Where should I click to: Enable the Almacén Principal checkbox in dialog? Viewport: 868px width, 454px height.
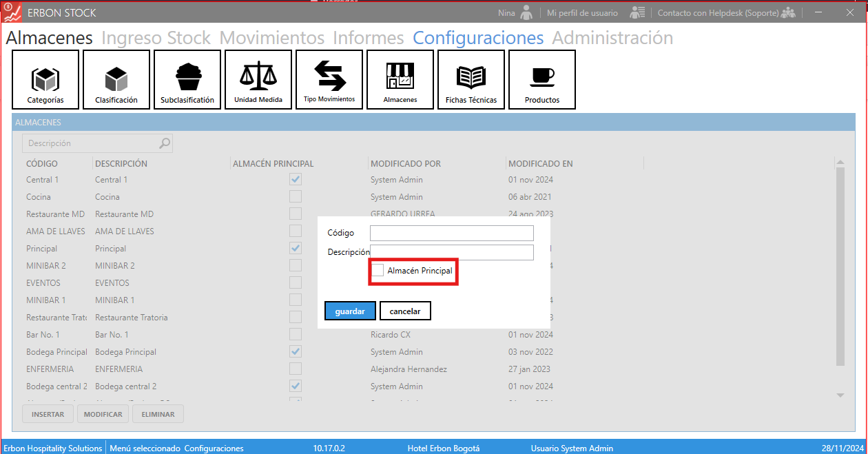point(378,271)
